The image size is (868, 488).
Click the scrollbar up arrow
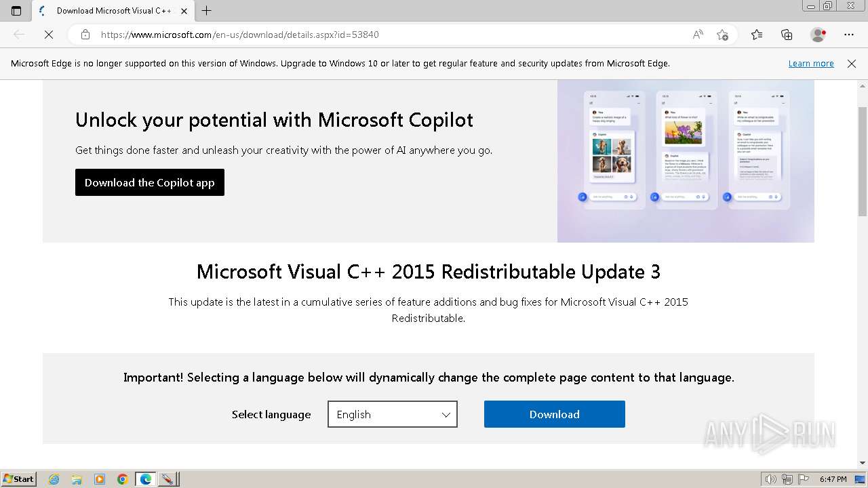point(863,86)
